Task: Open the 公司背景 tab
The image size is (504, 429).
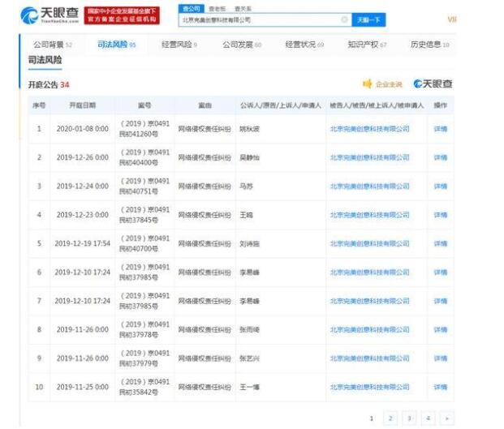Action: 53,45
